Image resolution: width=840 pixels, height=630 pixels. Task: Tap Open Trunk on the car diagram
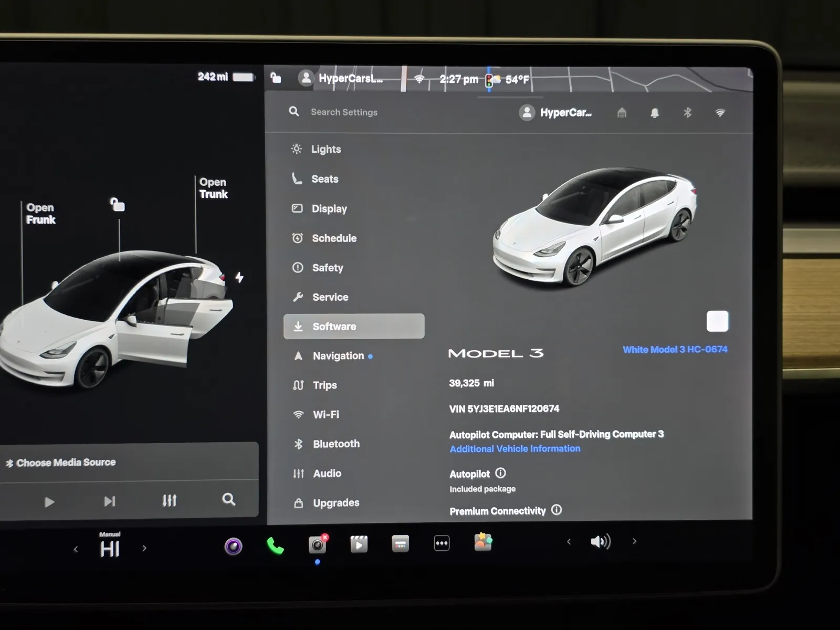[x=213, y=188]
